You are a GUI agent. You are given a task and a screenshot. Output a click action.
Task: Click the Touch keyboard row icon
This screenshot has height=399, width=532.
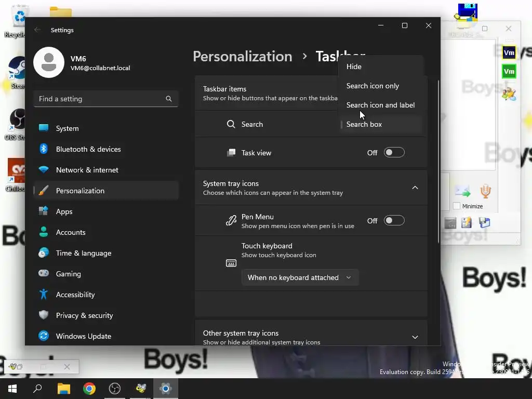tap(231, 263)
